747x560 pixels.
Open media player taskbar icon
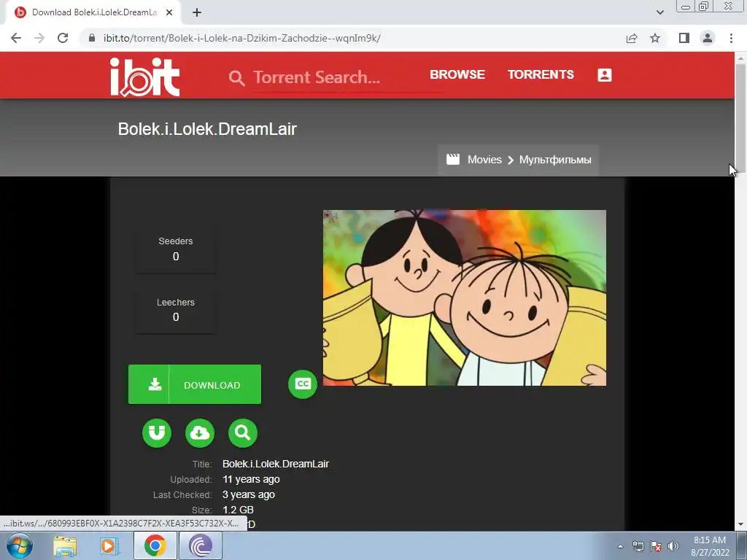pyautogui.click(x=109, y=546)
